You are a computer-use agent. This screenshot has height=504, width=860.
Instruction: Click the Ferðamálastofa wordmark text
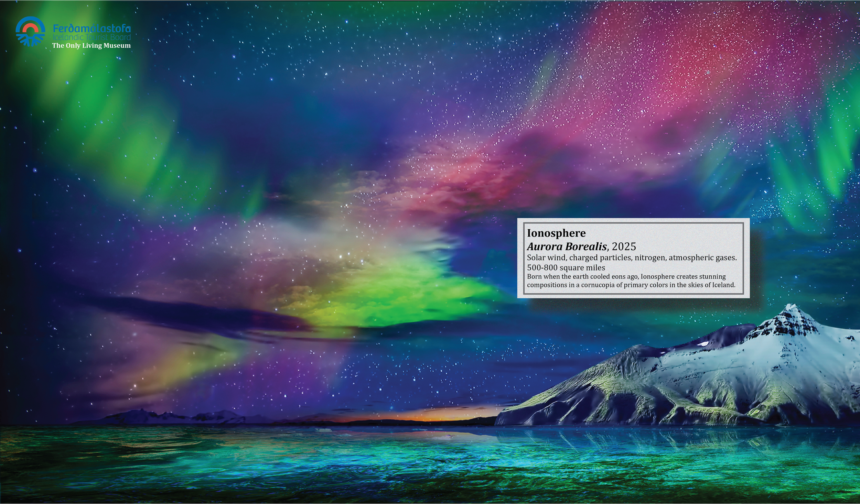click(92, 28)
